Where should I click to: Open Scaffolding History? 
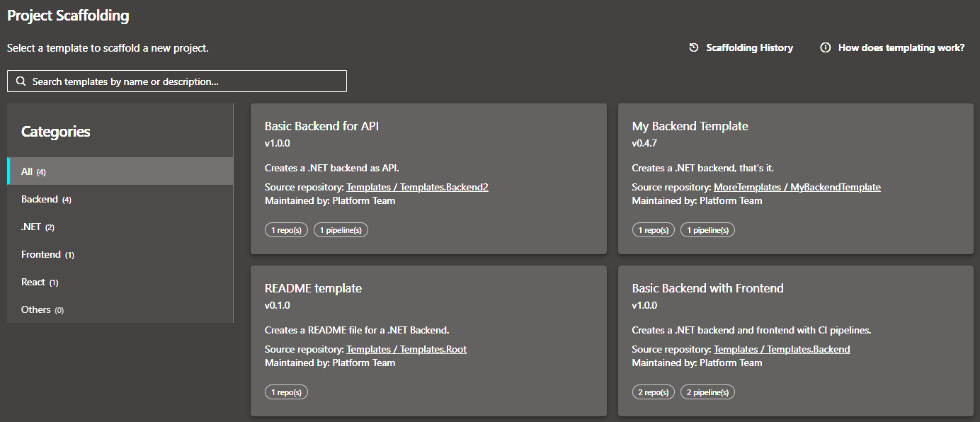741,47
